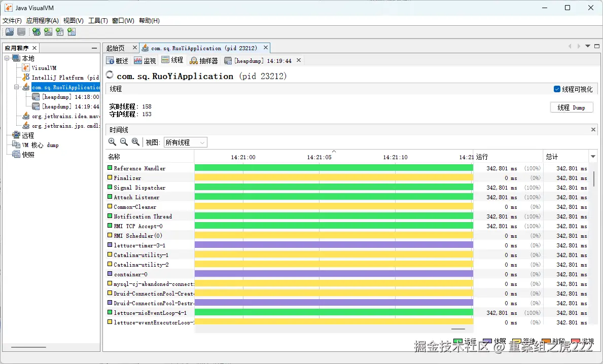Open the 窗口(W) menu
The image size is (603, 364).
coord(123,20)
